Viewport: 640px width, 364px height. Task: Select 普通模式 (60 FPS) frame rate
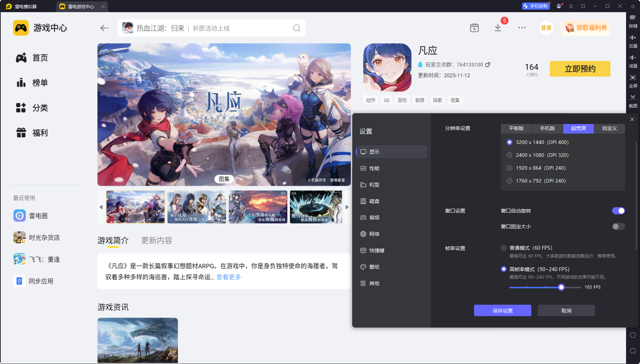[527, 248]
